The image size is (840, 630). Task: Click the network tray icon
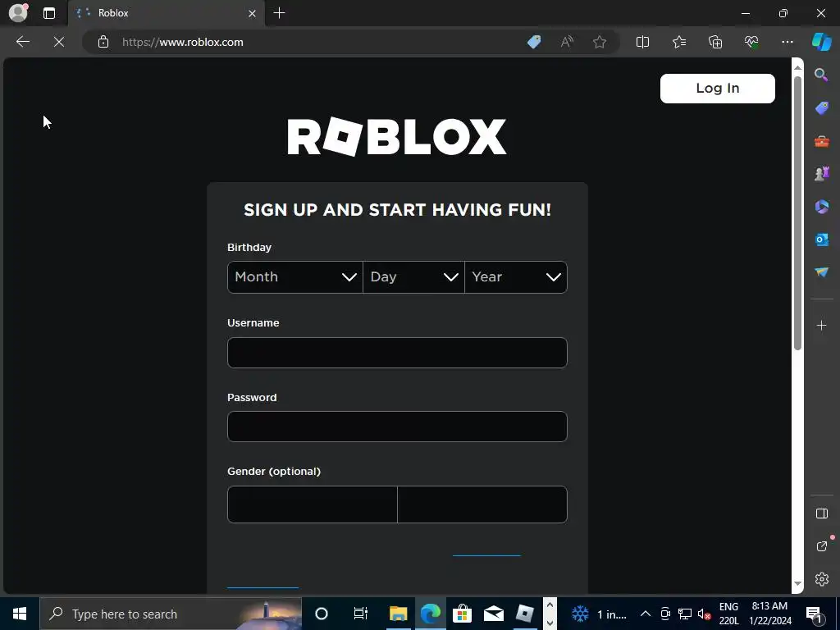[x=685, y=614]
